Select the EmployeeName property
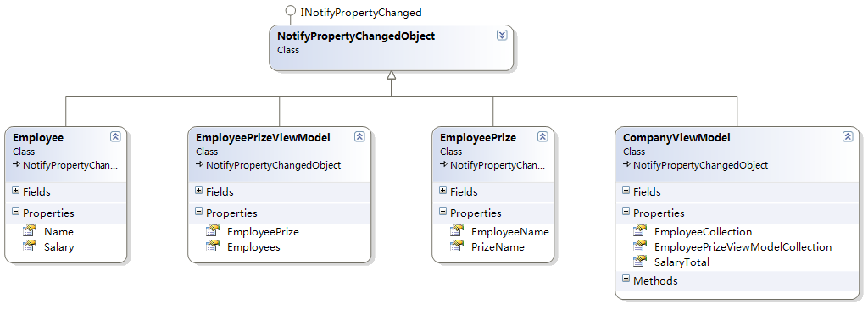 click(x=509, y=232)
